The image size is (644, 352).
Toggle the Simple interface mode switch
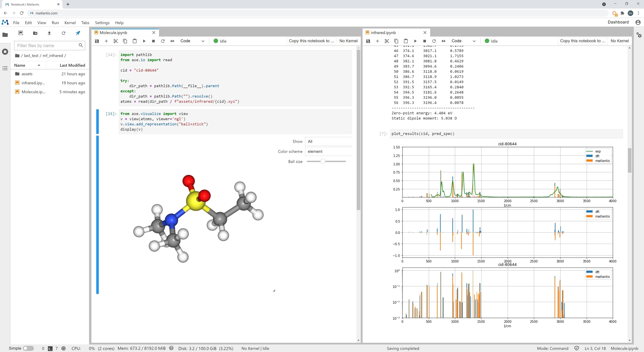(x=28, y=348)
